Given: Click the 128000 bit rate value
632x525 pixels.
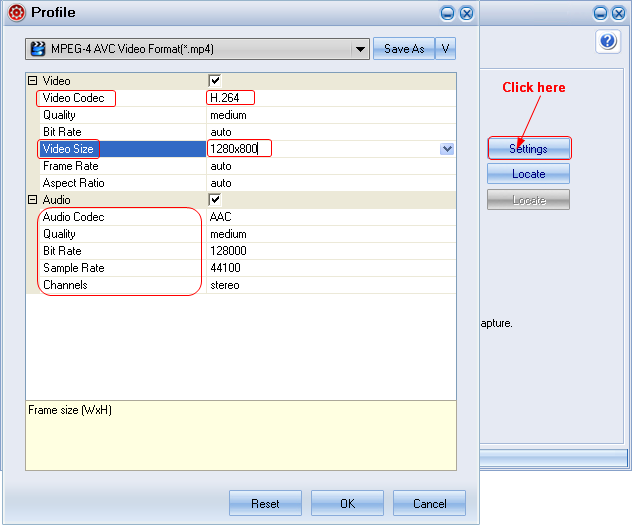Looking at the screenshot, I should coord(229,251).
